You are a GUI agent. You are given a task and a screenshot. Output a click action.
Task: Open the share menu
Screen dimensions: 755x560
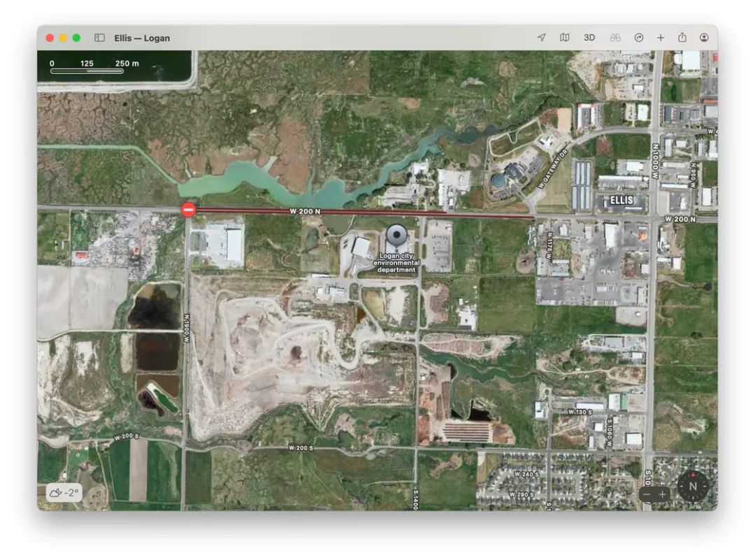[x=682, y=37]
